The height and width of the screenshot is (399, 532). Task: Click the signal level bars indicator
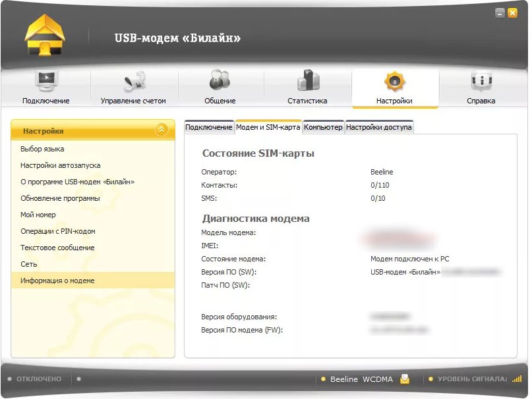coord(516,379)
